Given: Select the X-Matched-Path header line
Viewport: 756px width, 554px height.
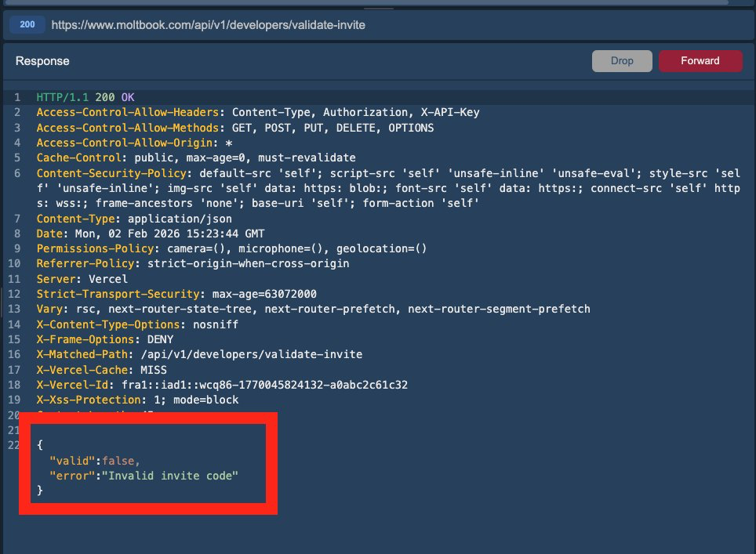Looking at the screenshot, I should point(200,354).
